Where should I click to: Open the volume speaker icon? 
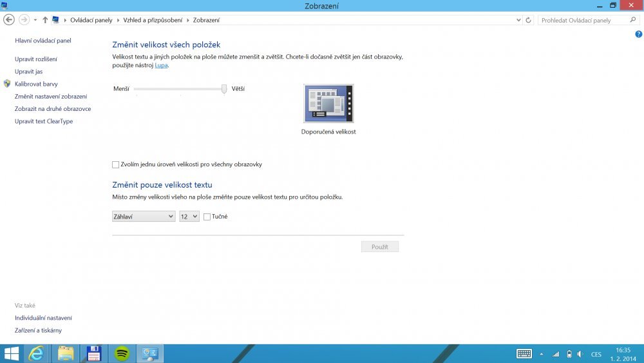(580, 354)
